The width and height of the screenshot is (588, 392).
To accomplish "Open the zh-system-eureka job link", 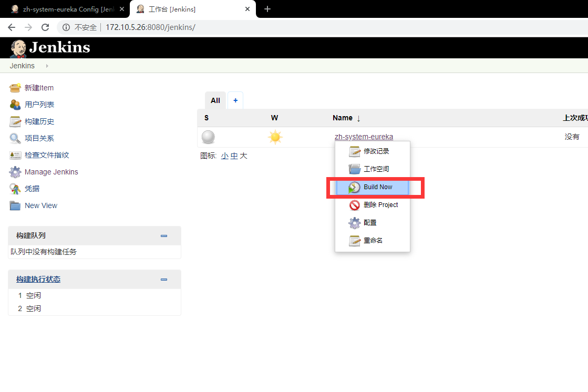I will [364, 137].
